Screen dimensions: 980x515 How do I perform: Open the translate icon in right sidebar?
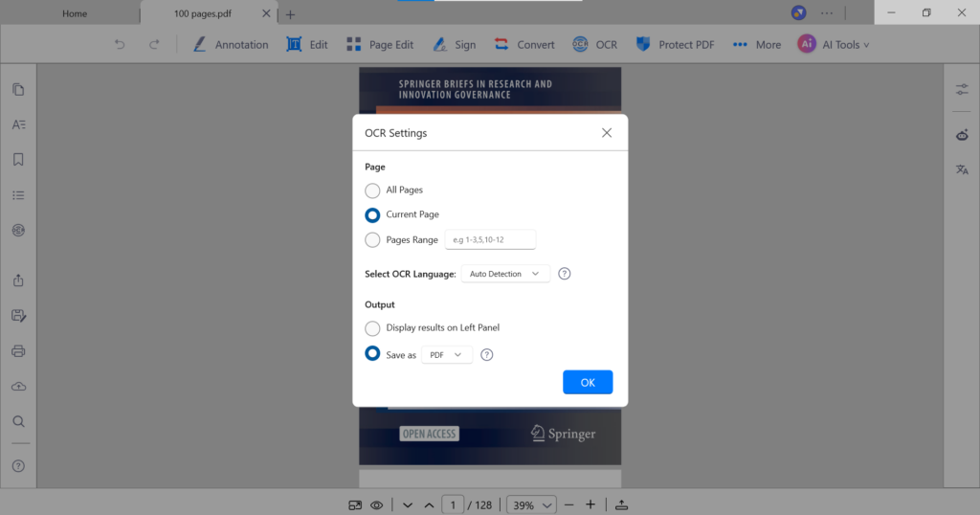962,169
